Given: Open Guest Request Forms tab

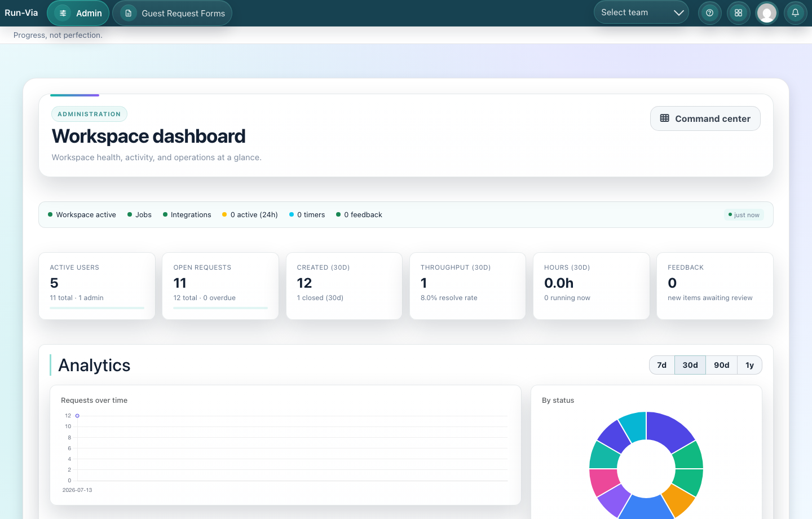Looking at the screenshot, I should (x=173, y=13).
